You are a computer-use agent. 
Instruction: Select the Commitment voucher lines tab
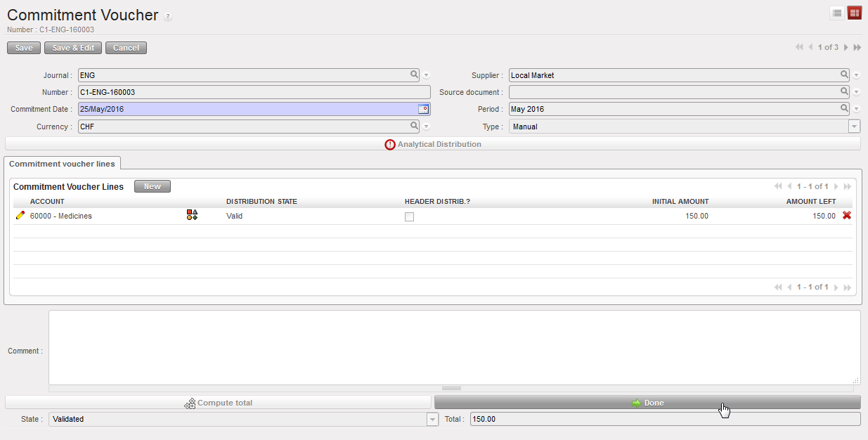pyautogui.click(x=62, y=163)
